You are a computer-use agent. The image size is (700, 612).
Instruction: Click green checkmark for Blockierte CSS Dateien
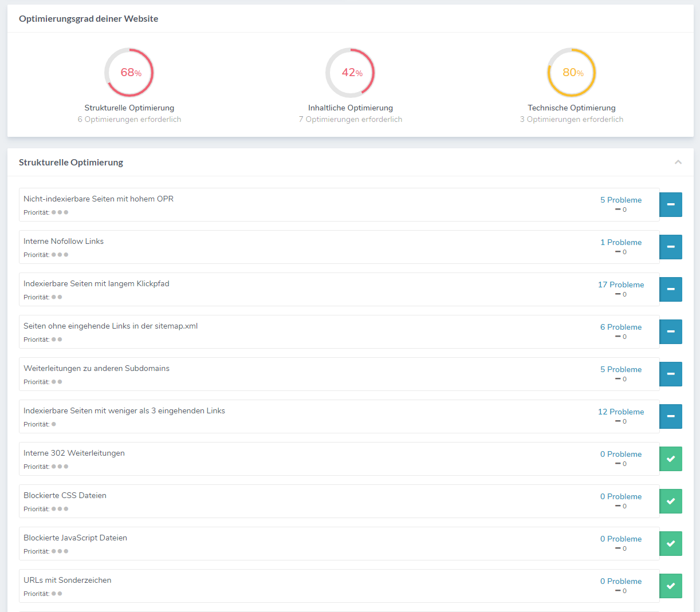[x=670, y=501]
